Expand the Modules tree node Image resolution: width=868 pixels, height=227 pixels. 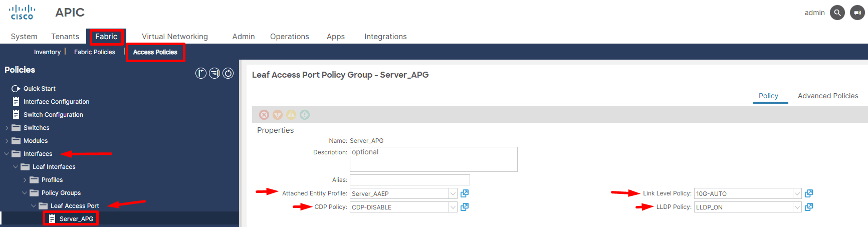pos(7,141)
